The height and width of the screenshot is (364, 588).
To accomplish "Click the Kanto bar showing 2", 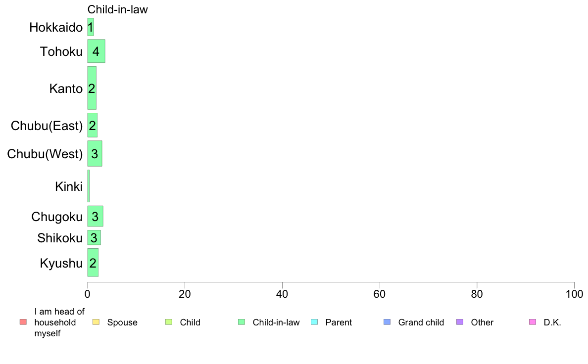I will [92, 88].
